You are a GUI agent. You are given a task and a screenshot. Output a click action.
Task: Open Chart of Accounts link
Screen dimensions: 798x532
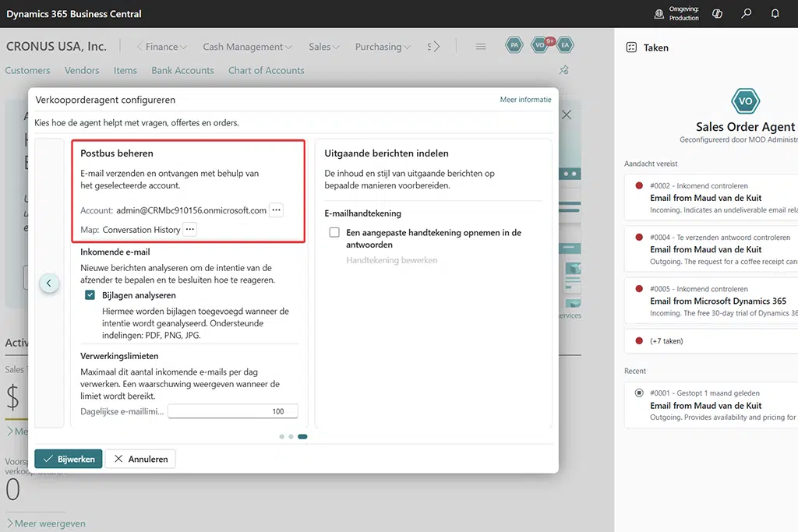tap(267, 70)
